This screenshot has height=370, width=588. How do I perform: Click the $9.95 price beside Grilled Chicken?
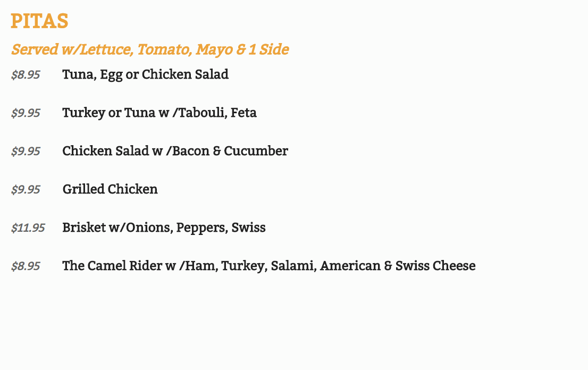click(x=26, y=190)
